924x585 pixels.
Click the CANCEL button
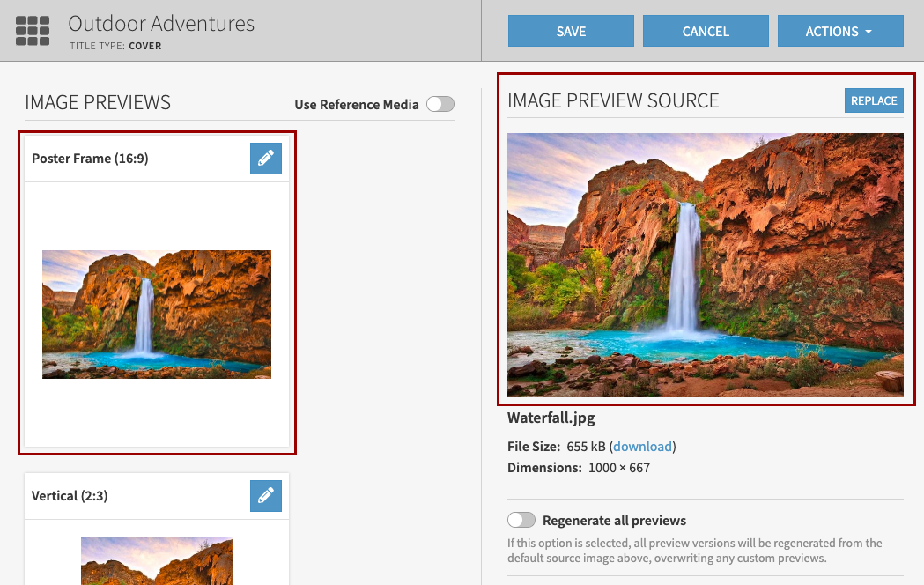[x=706, y=30]
